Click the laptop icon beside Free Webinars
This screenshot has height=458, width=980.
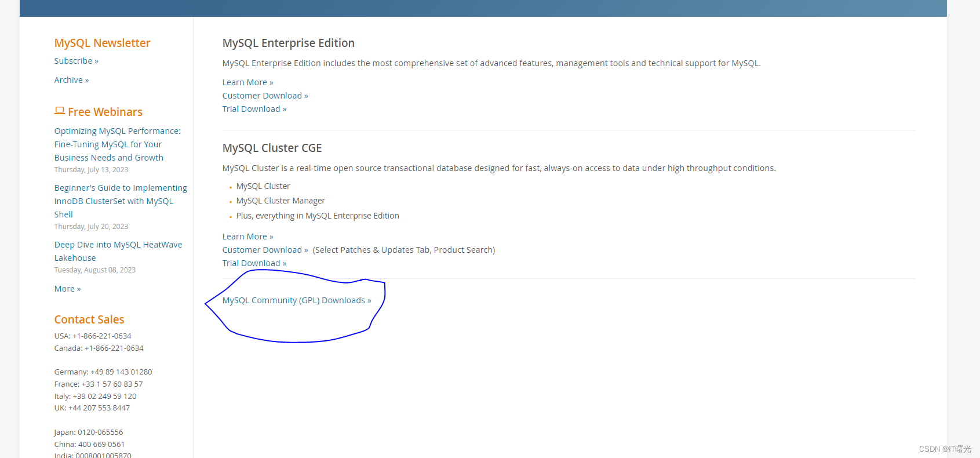[x=60, y=111]
